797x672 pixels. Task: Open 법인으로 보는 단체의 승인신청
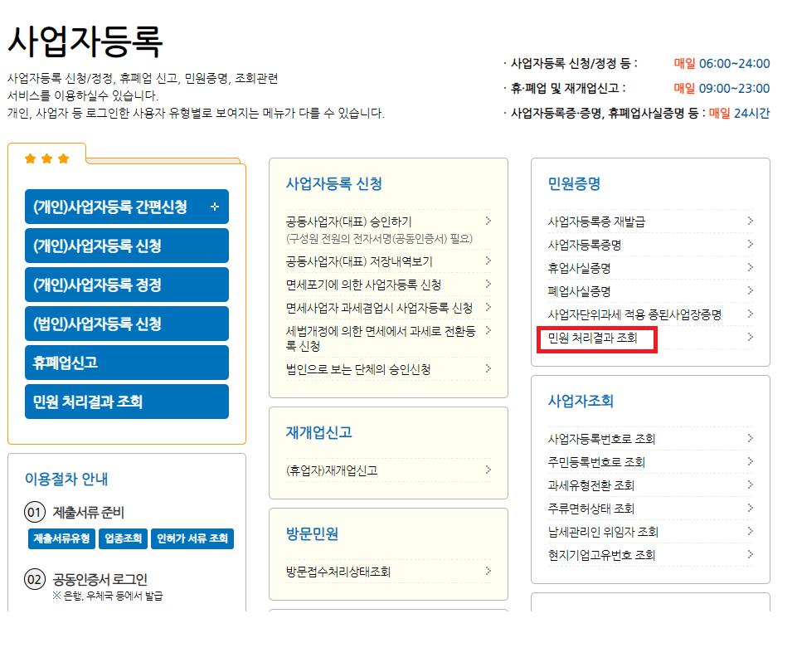pyautogui.click(x=358, y=369)
